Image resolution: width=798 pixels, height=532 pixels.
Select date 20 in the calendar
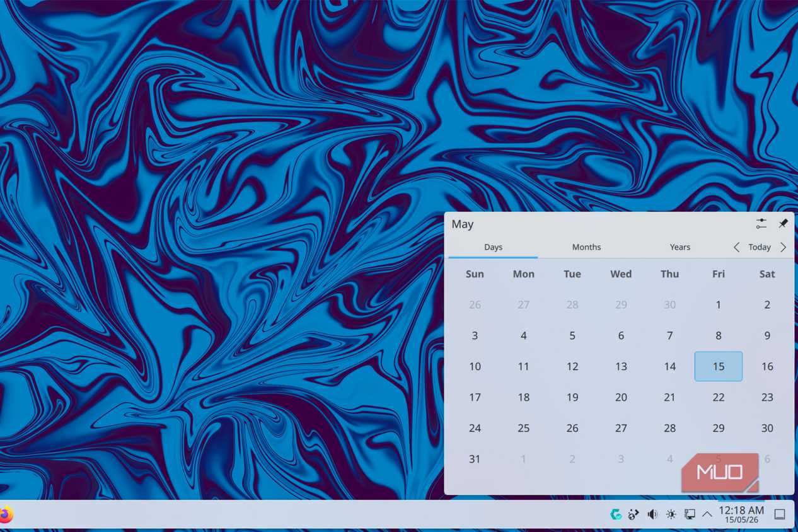tap(621, 397)
